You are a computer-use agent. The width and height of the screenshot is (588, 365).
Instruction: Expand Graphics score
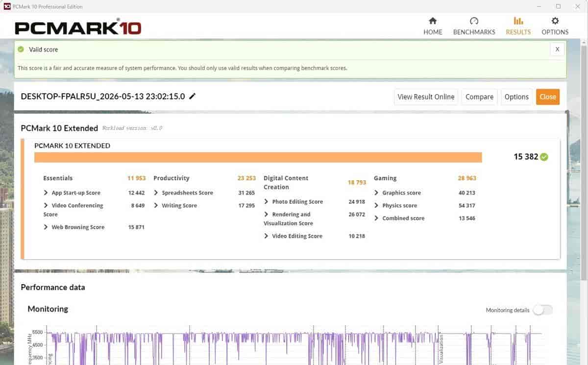[x=377, y=193]
